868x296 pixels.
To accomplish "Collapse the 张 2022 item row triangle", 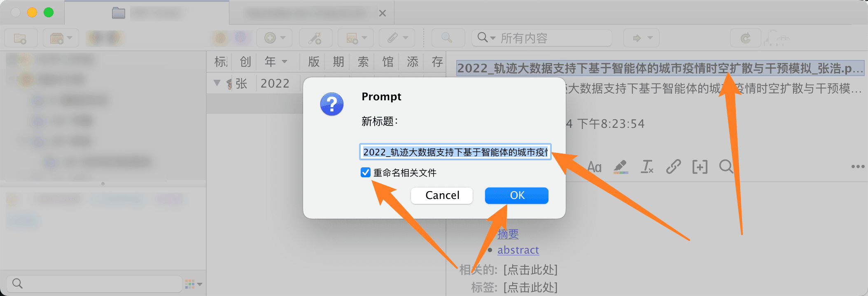I will (x=217, y=83).
